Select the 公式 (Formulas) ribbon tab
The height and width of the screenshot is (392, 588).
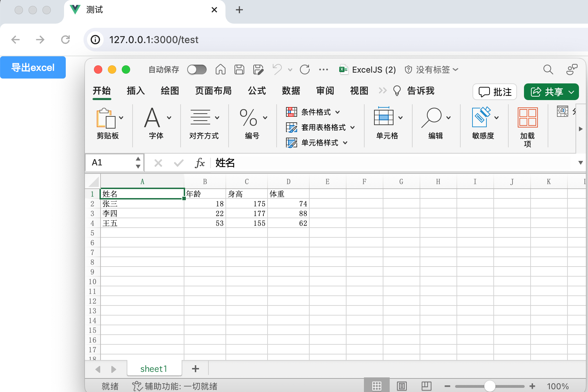tap(257, 91)
